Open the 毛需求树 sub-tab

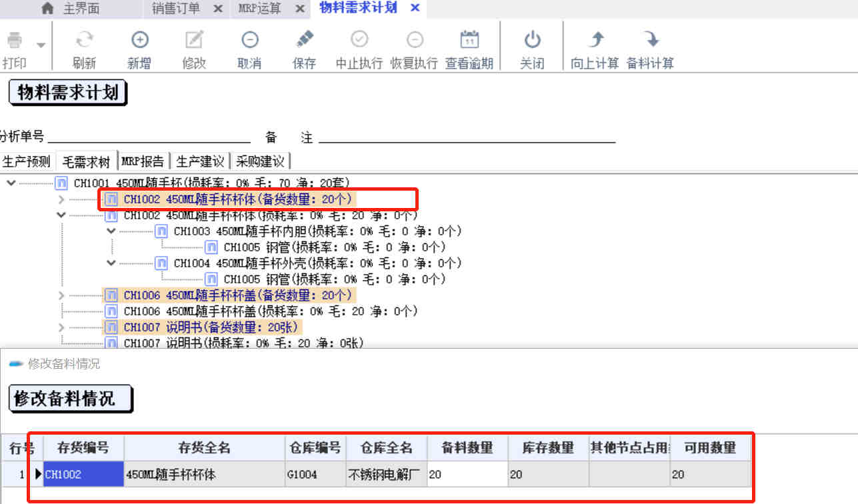[x=87, y=161]
